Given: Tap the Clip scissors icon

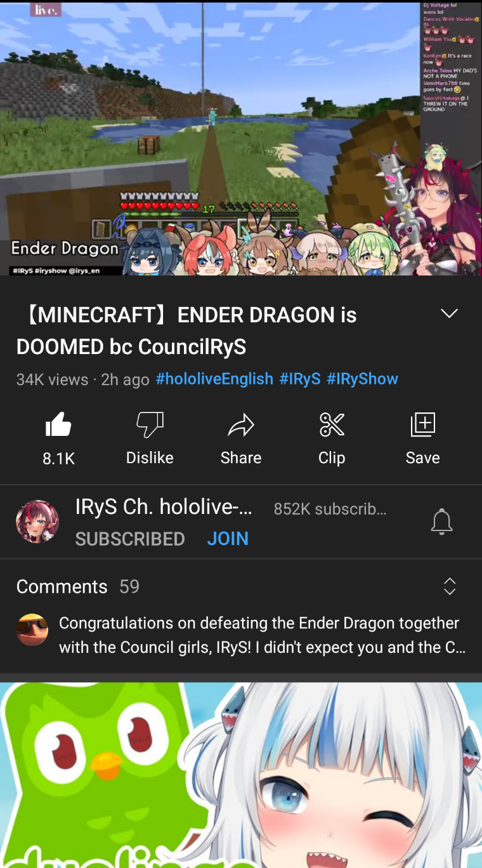Looking at the screenshot, I should click(332, 424).
